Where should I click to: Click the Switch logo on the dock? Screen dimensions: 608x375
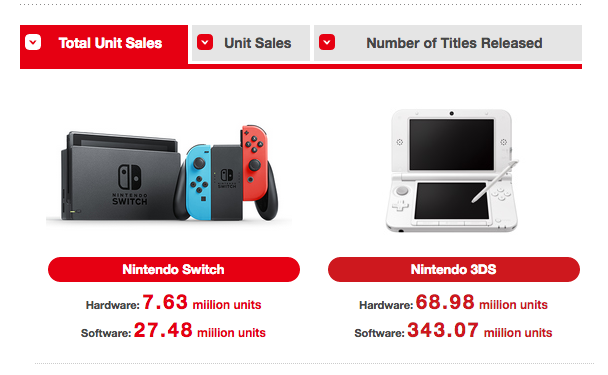[130, 177]
